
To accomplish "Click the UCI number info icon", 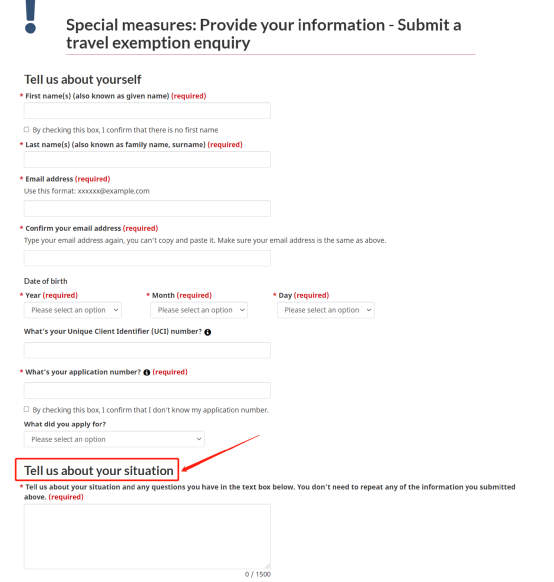I will coord(207,332).
